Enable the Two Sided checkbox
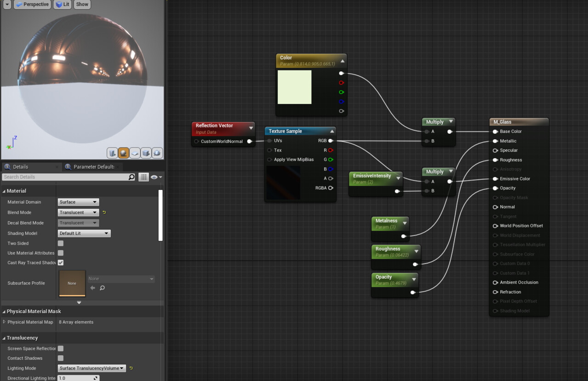 tap(61, 243)
